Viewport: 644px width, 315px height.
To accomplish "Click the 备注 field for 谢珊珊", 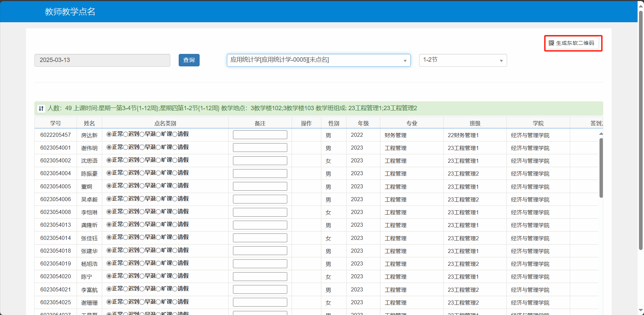I will pyautogui.click(x=260, y=302).
